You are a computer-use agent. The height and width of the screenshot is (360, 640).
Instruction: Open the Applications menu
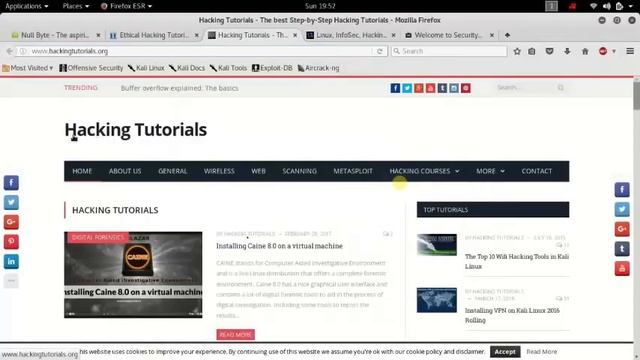tap(27, 6)
